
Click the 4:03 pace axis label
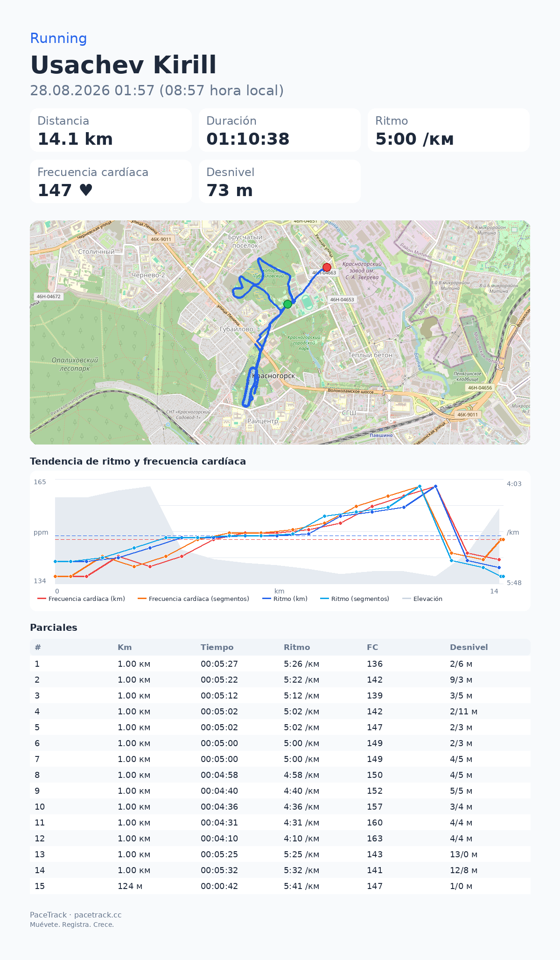(x=514, y=484)
